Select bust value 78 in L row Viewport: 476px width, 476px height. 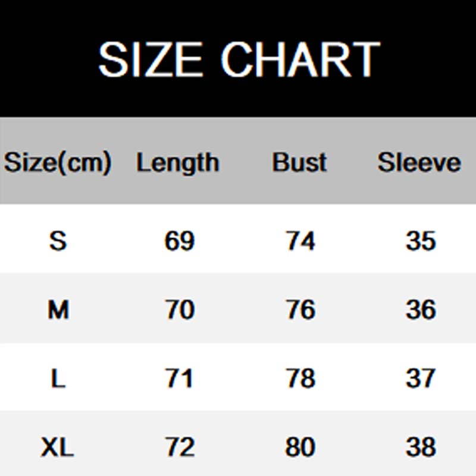click(x=300, y=378)
